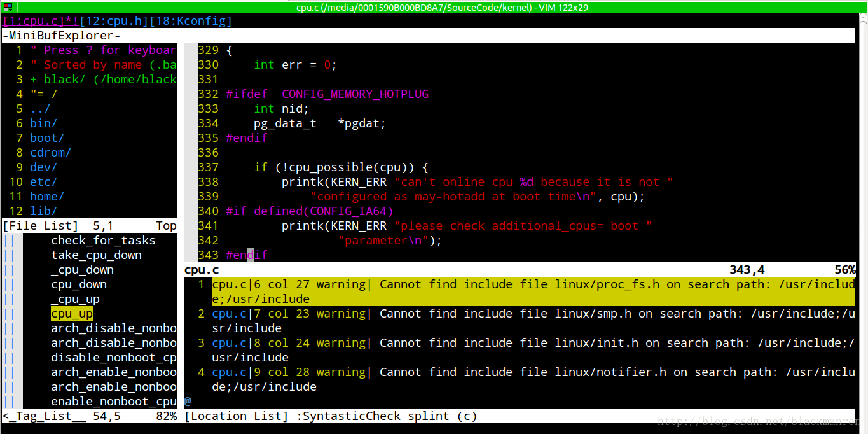Click the '" Press ? for keyboar' help line
The height and width of the screenshot is (434, 868).
click(103, 50)
